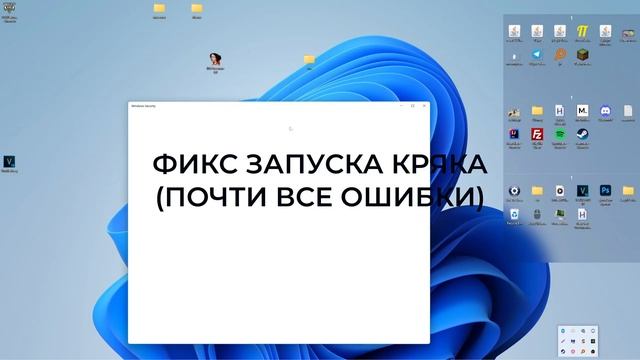Image resolution: width=640 pixels, height=360 pixels.
Task: Launch Vegas icon beside Photoshop
Action: pos(582,191)
